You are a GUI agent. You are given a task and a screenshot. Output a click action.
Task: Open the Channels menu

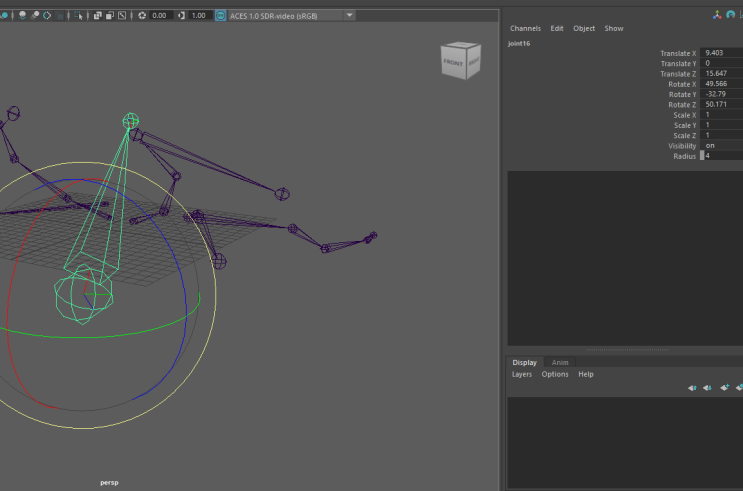[525, 28]
